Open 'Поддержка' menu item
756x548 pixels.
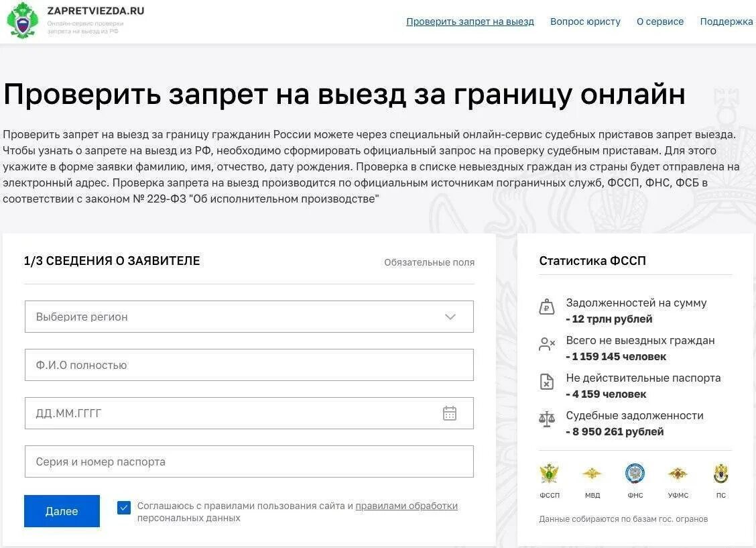(726, 21)
